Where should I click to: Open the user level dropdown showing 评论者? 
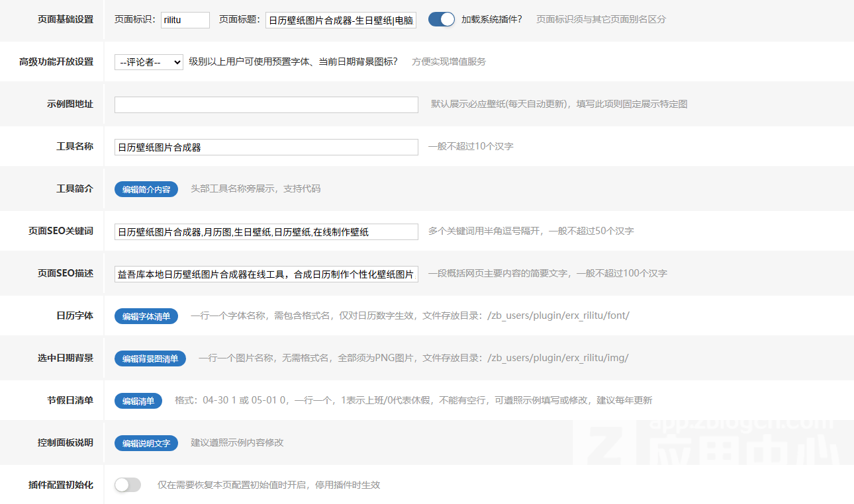pyautogui.click(x=148, y=62)
